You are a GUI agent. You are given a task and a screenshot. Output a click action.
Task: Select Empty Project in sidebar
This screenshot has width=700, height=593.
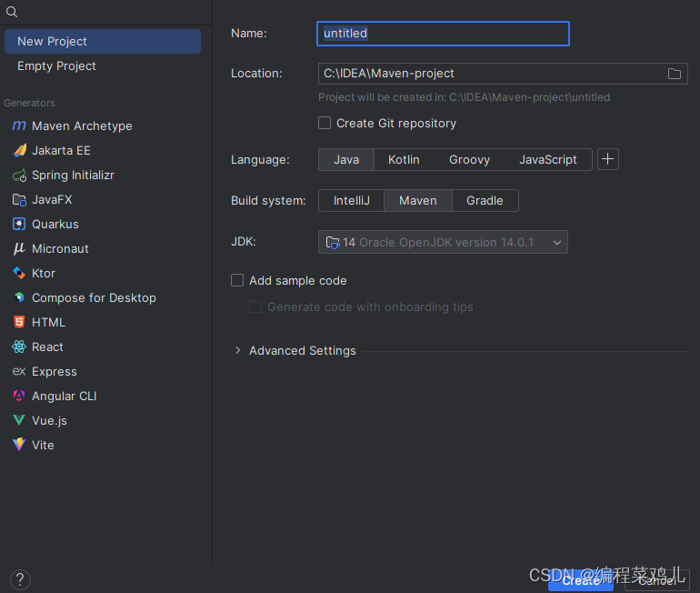[103, 66]
